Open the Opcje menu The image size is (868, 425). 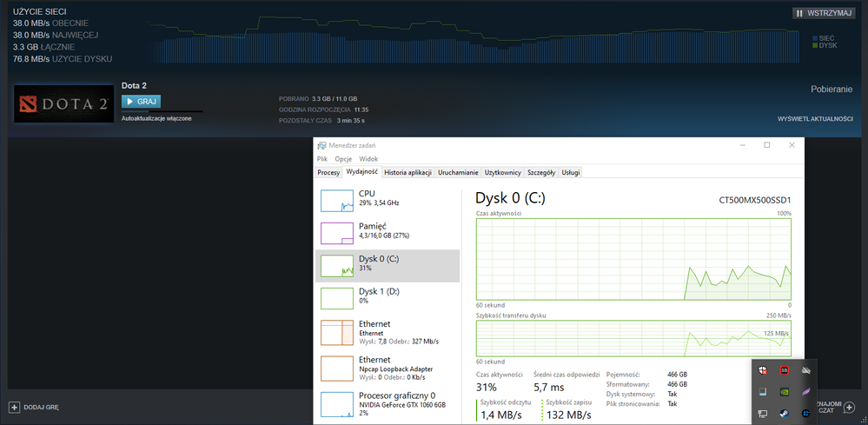click(343, 159)
